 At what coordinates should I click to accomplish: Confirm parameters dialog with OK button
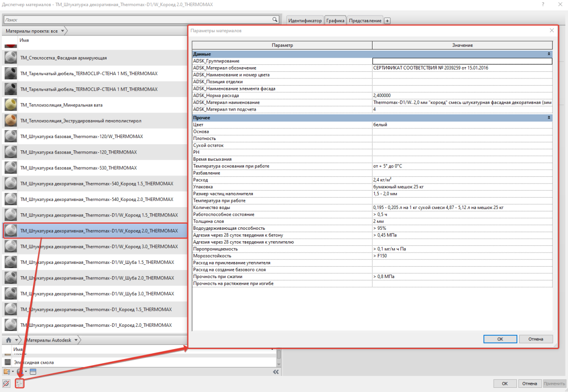pyautogui.click(x=500, y=339)
